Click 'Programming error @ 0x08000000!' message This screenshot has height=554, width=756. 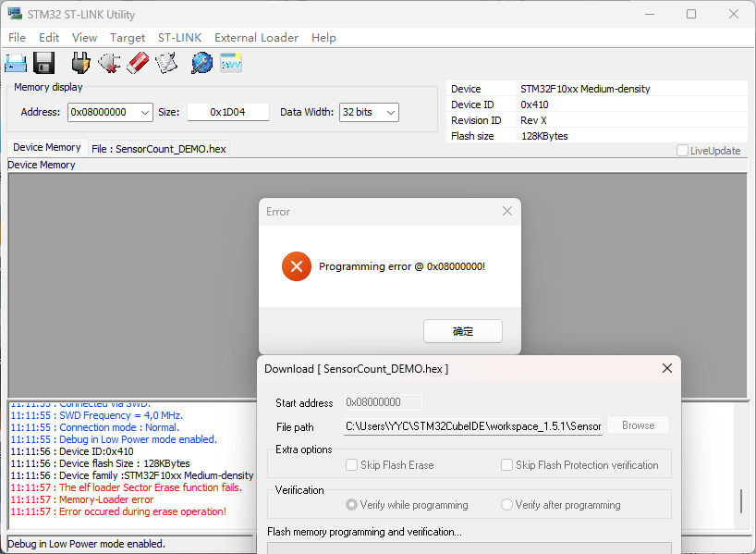pyautogui.click(x=402, y=266)
